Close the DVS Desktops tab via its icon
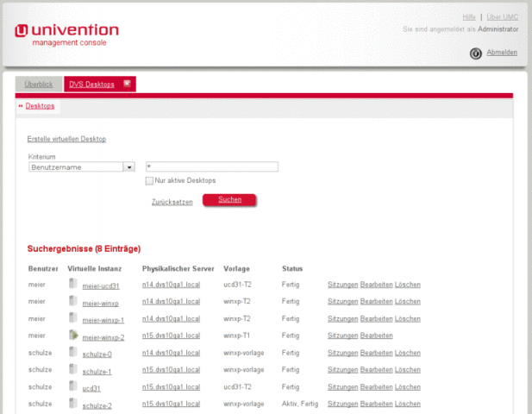The image size is (532, 414). tap(127, 84)
